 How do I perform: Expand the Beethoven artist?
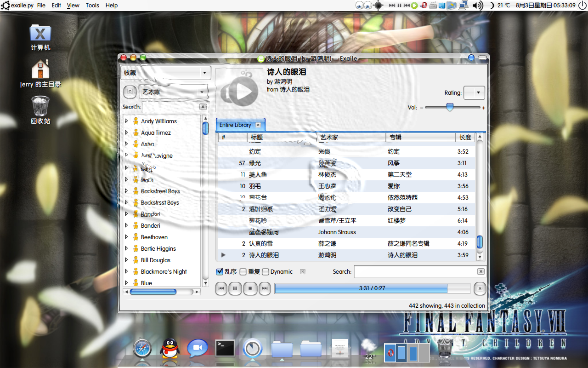(126, 237)
